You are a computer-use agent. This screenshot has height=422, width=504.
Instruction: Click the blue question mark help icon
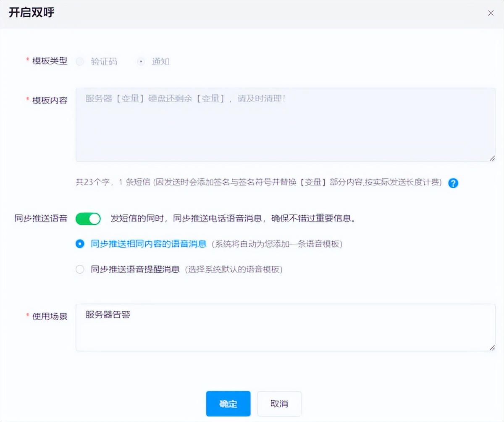453,183
